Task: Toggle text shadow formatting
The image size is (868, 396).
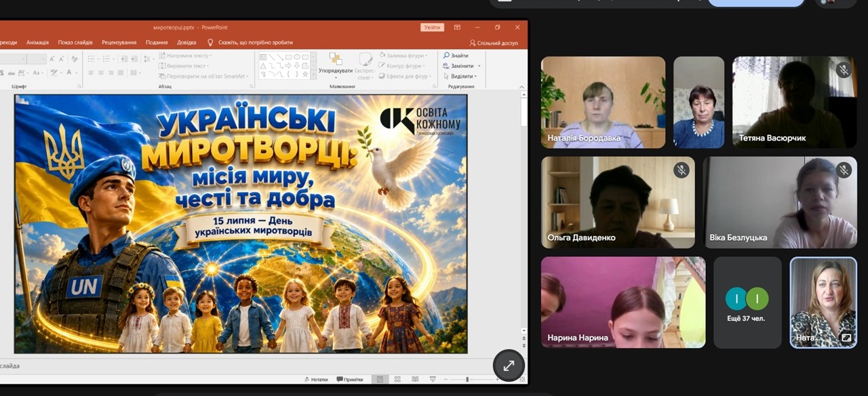Action: (2, 73)
